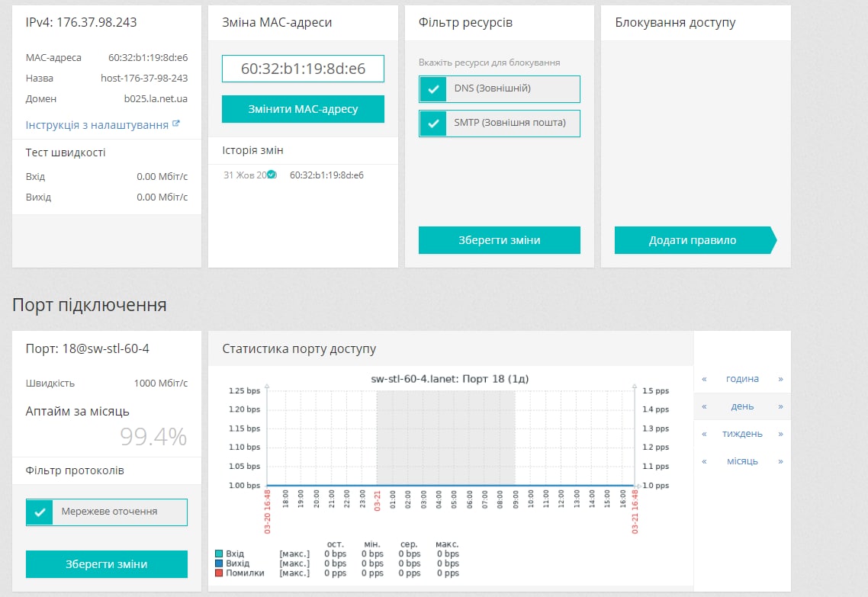The width and height of the screenshot is (868, 597).
Task: Click the left arrow beside тиждень
Action: pyautogui.click(x=704, y=434)
